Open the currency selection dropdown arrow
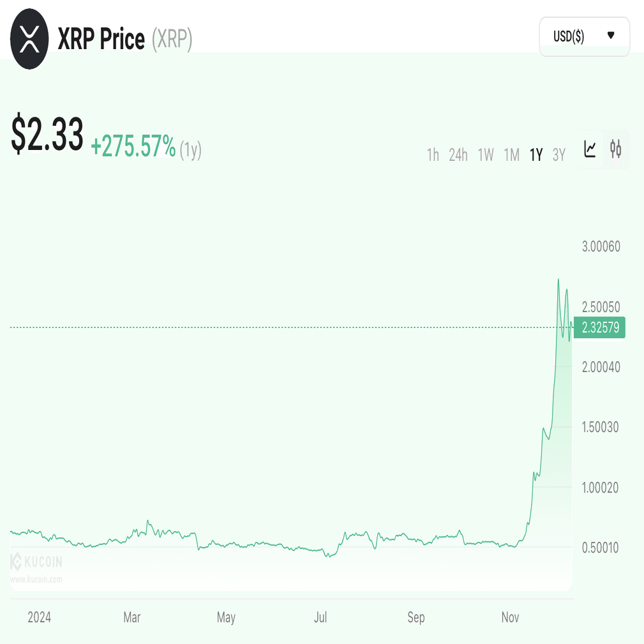The height and width of the screenshot is (644, 644). tap(610, 36)
